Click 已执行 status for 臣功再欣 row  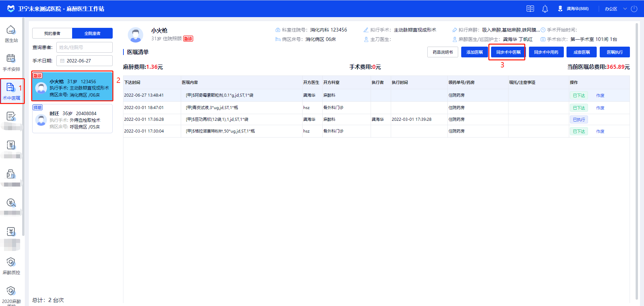tap(579, 119)
